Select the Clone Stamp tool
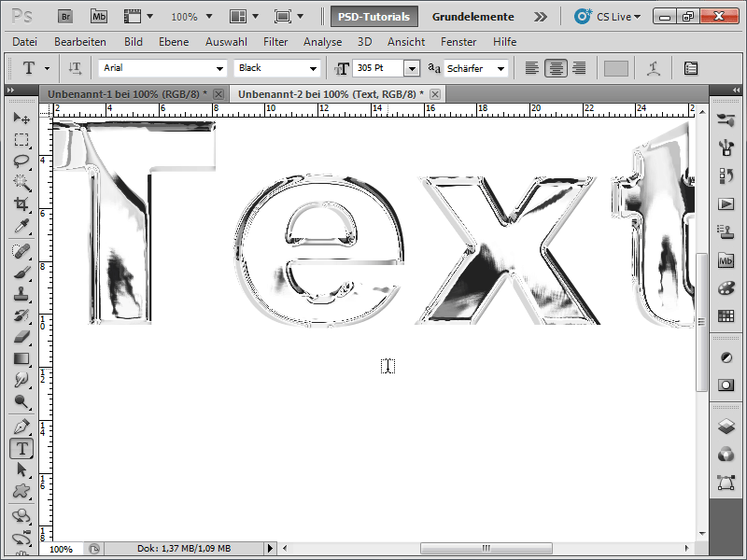The height and width of the screenshot is (560, 747). point(21,294)
